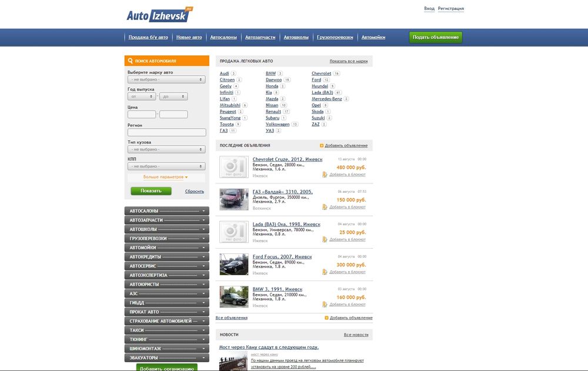The width and height of the screenshot is (588, 371).
Task: Expand the АВТОСАЛОНЫ sidebar section
Action: click(x=167, y=211)
